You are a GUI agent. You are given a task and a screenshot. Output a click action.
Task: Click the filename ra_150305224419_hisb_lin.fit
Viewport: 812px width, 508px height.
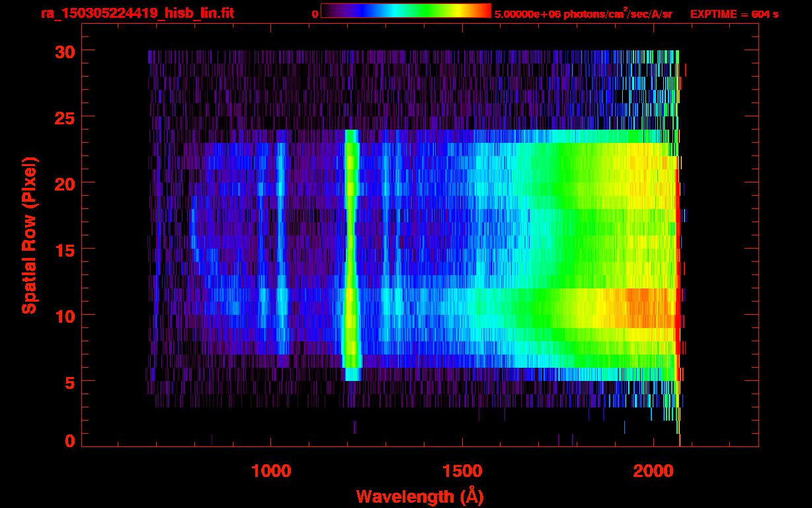(137, 13)
